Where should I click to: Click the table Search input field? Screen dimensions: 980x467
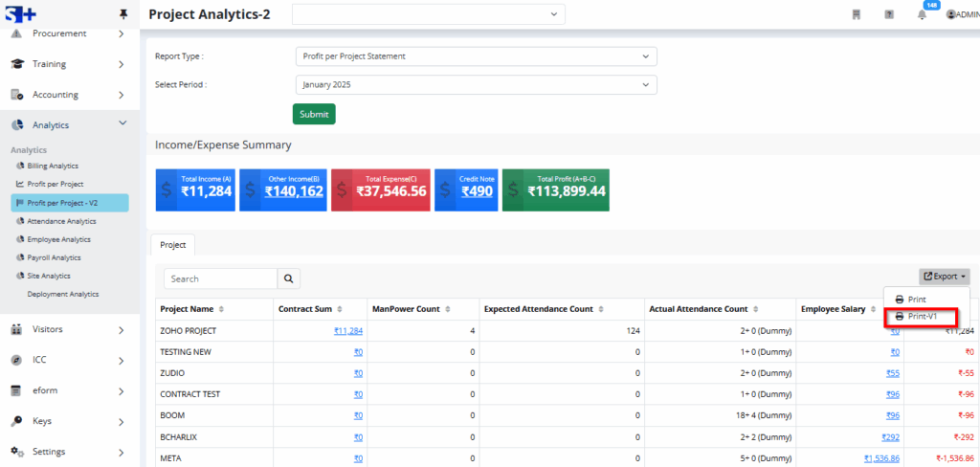[x=220, y=278]
